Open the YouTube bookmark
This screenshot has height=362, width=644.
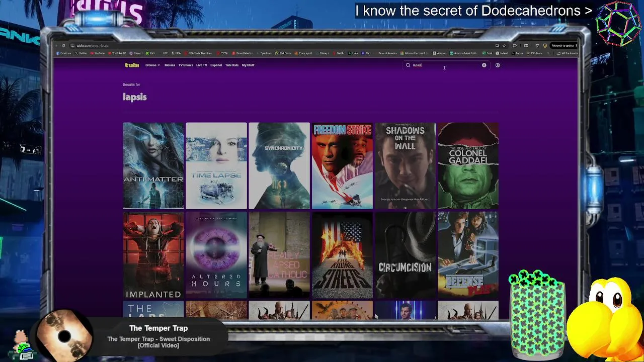point(98,53)
